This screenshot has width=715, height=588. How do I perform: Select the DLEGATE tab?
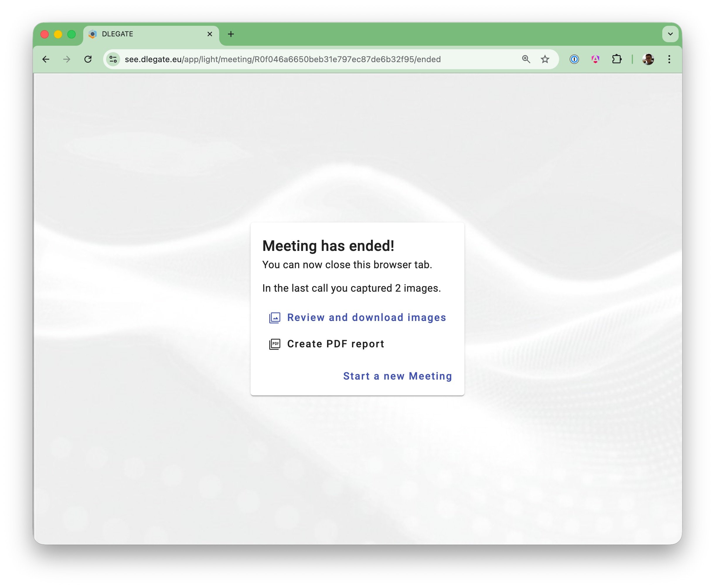[142, 34]
